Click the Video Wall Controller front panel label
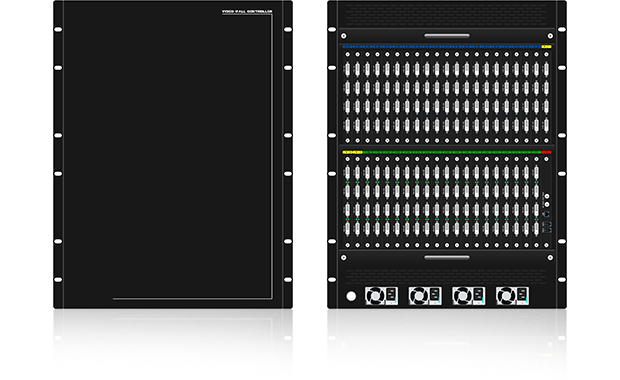 (247, 12)
